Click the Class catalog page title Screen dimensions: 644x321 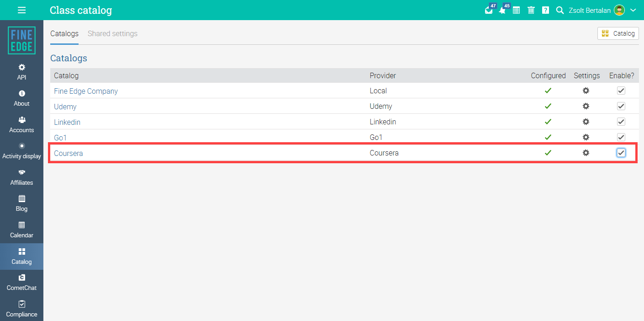point(81,10)
